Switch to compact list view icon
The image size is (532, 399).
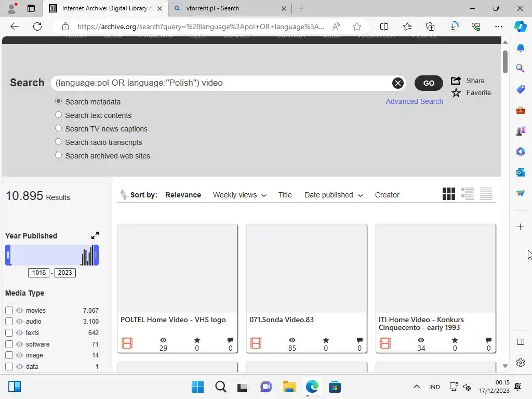[486, 194]
